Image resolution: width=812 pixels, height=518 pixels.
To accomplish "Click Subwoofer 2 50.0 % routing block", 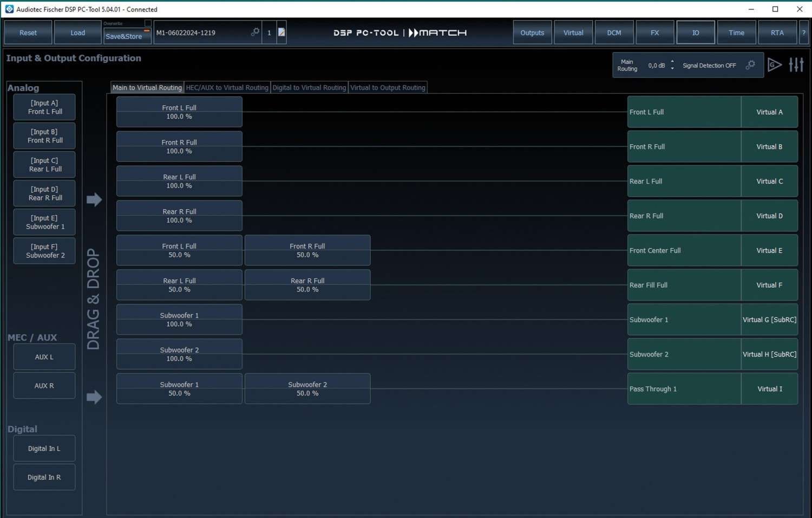I will click(307, 388).
